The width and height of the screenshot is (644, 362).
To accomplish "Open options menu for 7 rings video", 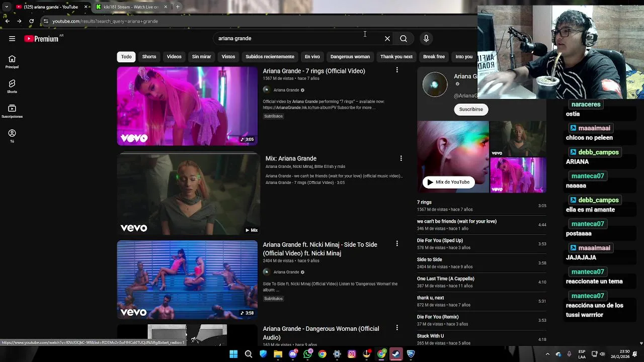I will (397, 70).
